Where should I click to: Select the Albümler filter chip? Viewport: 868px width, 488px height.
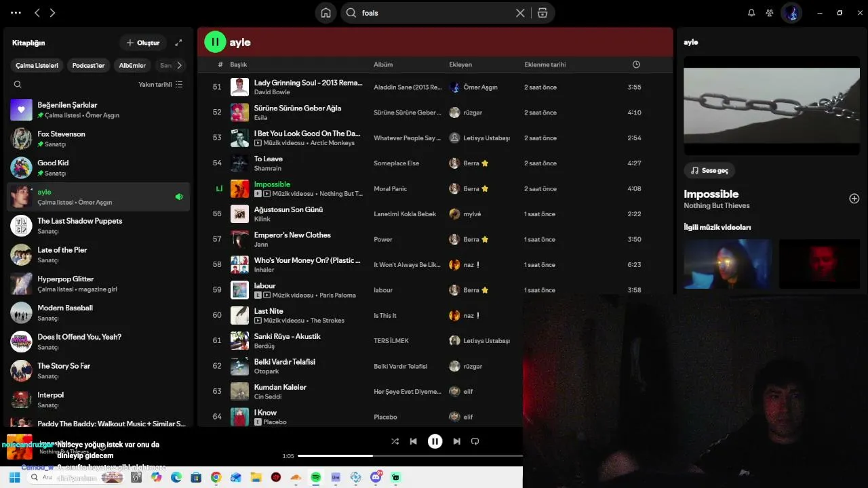point(132,66)
